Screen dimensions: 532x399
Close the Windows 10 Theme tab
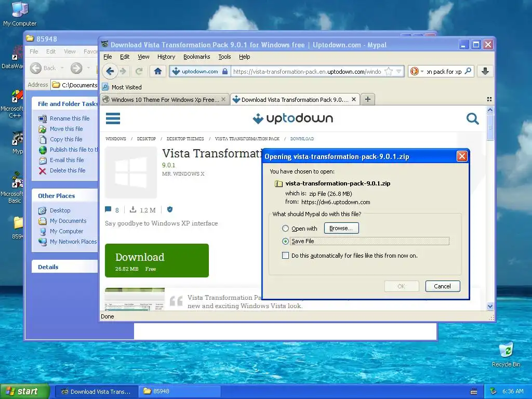223,99
